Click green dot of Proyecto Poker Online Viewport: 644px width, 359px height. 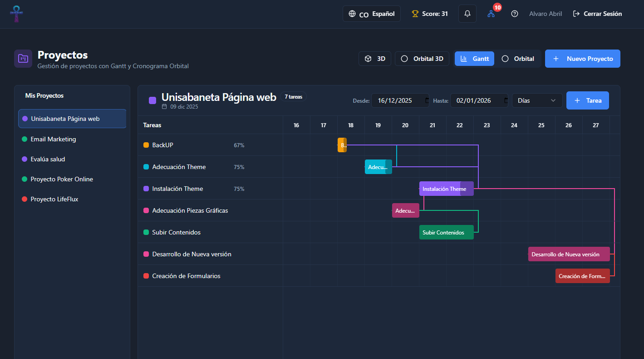[25, 179]
